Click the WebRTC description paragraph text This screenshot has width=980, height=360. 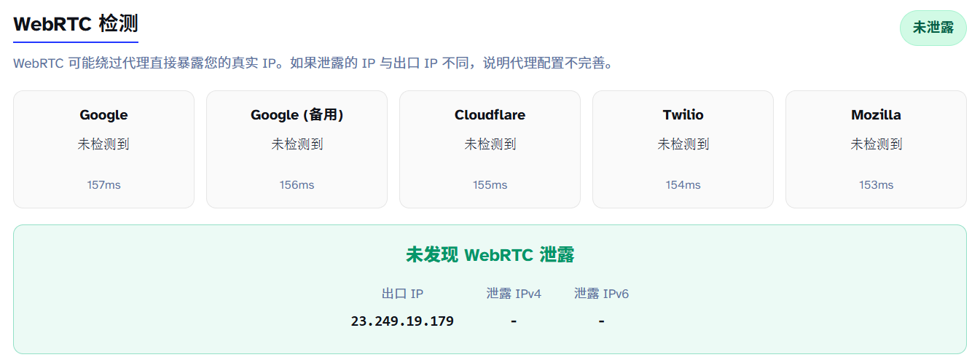pyautogui.click(x=313, y=63)
